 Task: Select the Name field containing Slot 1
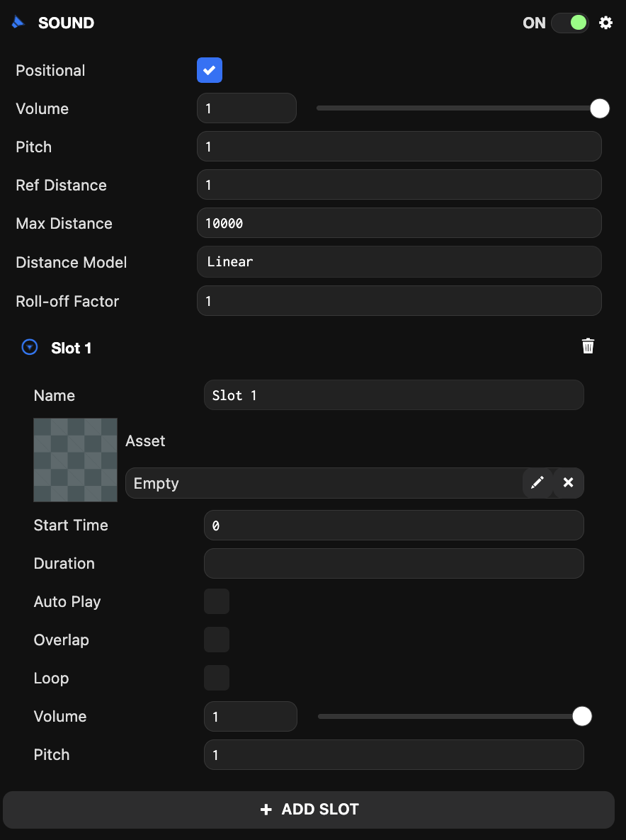click(394, 395)
